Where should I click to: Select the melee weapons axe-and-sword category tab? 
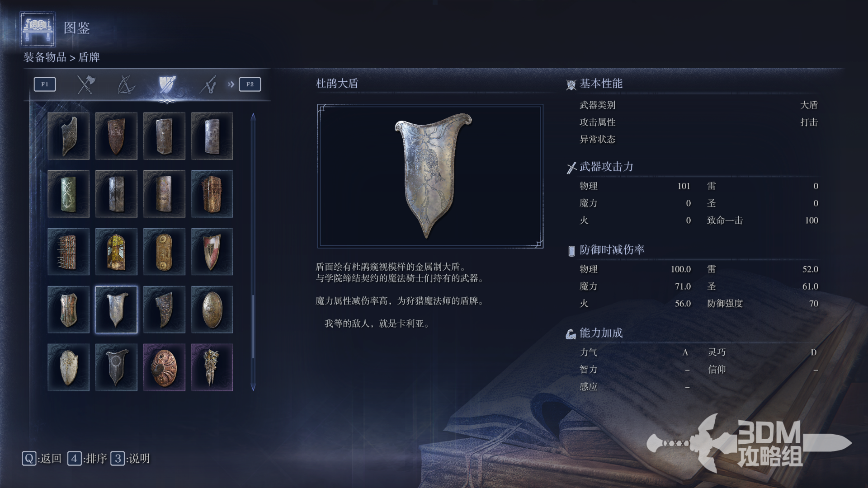(85, 84)
